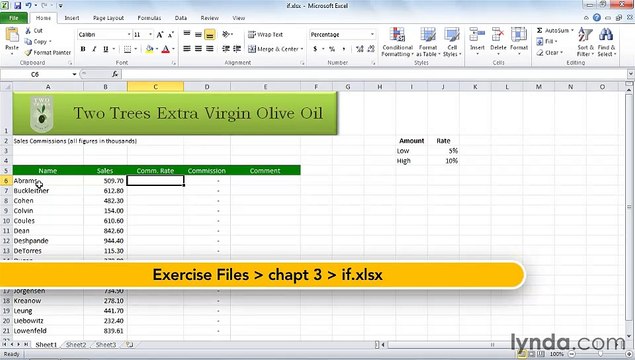
Task: Select column C header
Action: coord(156,87)
